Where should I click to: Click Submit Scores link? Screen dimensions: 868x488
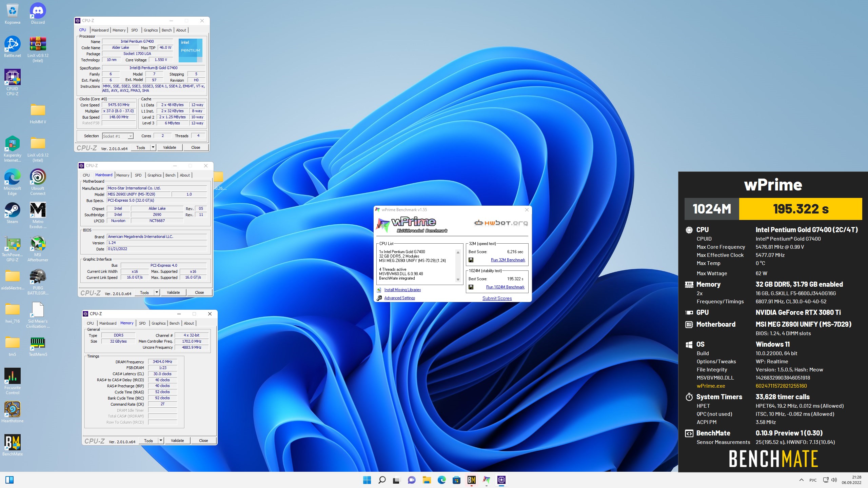(497, 298)
